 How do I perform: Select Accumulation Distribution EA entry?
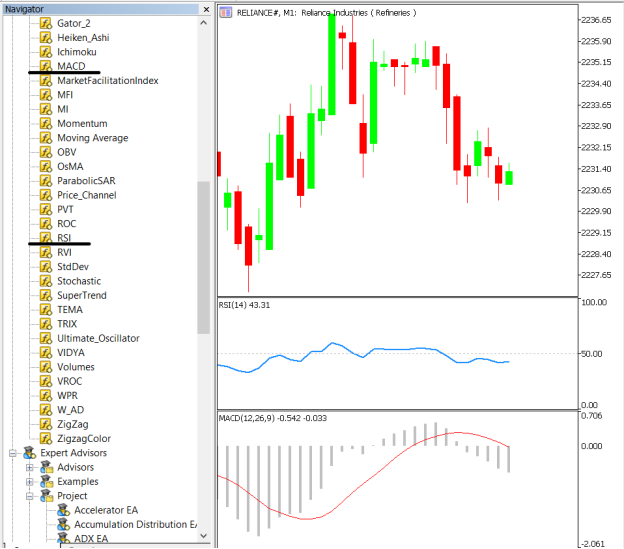pyautogui.click(x=136, y=525)
